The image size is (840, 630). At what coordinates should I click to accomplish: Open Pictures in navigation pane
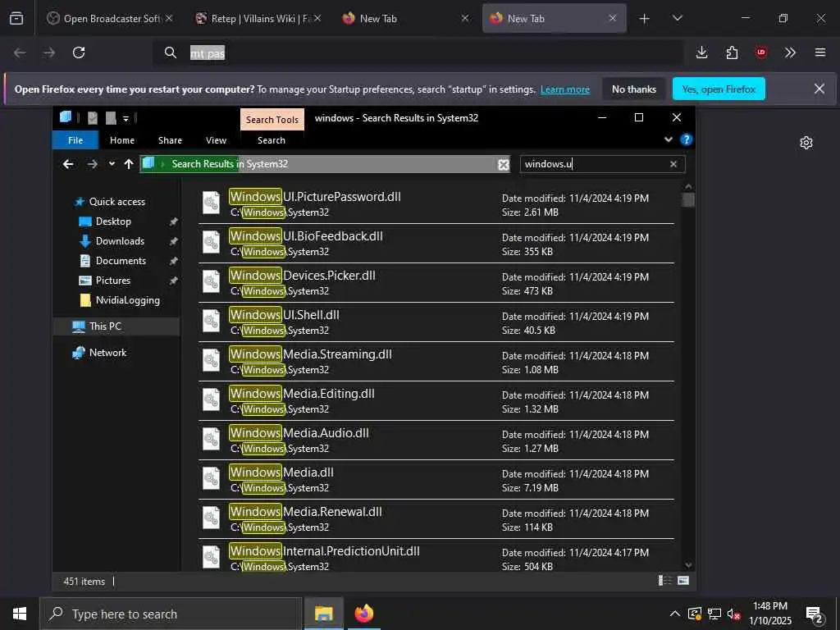[113, 281]
